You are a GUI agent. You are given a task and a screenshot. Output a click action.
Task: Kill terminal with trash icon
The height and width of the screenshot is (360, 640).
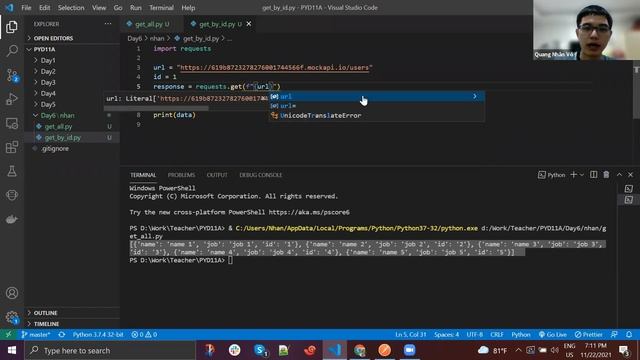click(606, 175)
